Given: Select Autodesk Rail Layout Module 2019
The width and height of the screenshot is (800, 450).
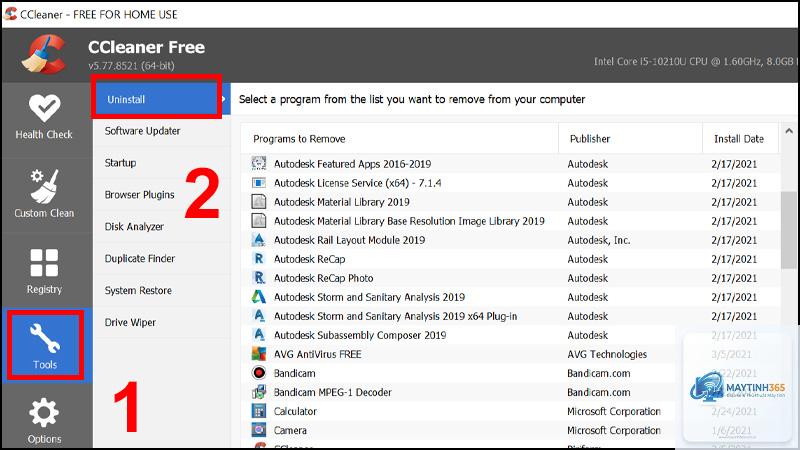Looking at the screenshot, I should coord(510,240).
